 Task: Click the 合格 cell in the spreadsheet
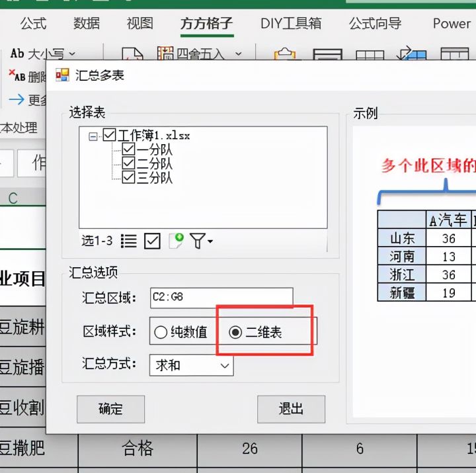(x=138, y=449)
